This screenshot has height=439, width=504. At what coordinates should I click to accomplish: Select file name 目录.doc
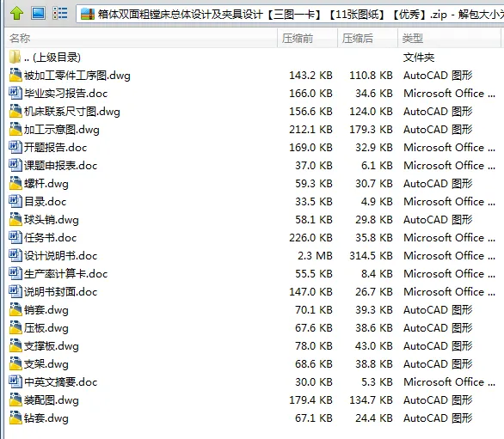point(46,202)
